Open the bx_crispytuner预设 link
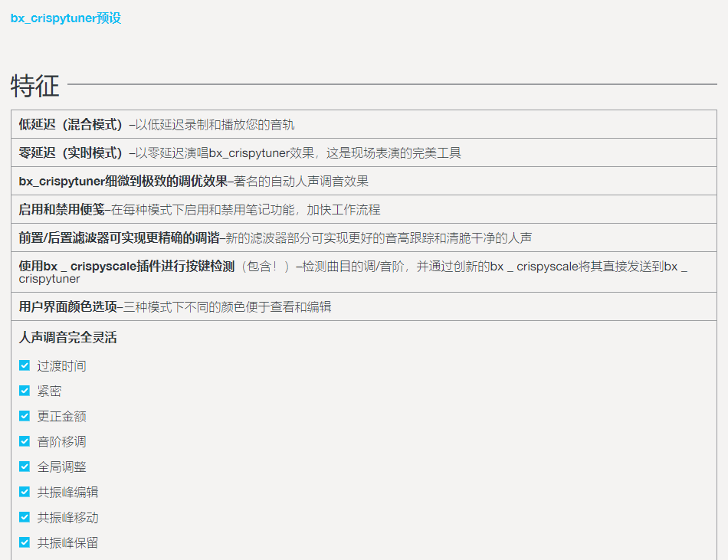The image size is (728, 560). (x=66, y=18)
